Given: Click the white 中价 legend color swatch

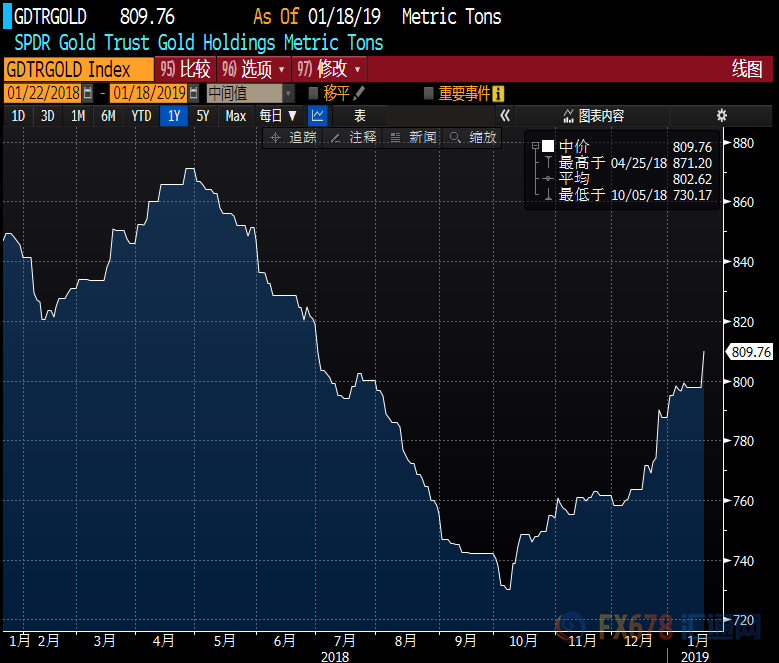Looking at the screenshot, I should 547,147.
